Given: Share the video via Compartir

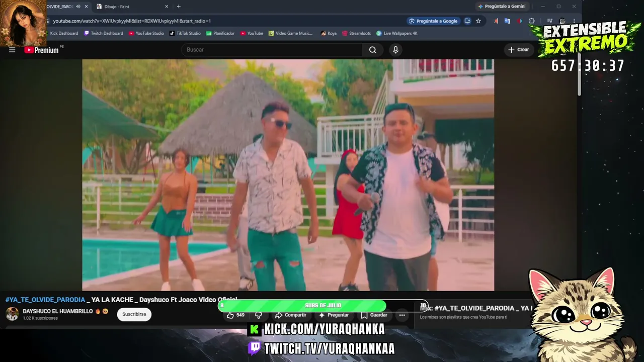Looking at the screenshot, I should point(291,315).
